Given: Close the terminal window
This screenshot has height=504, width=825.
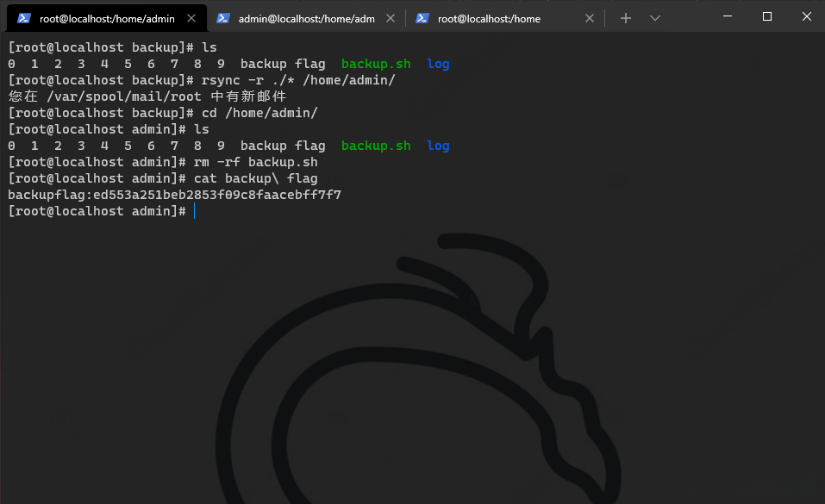Looking at the screenshot, I should point(807,17).
